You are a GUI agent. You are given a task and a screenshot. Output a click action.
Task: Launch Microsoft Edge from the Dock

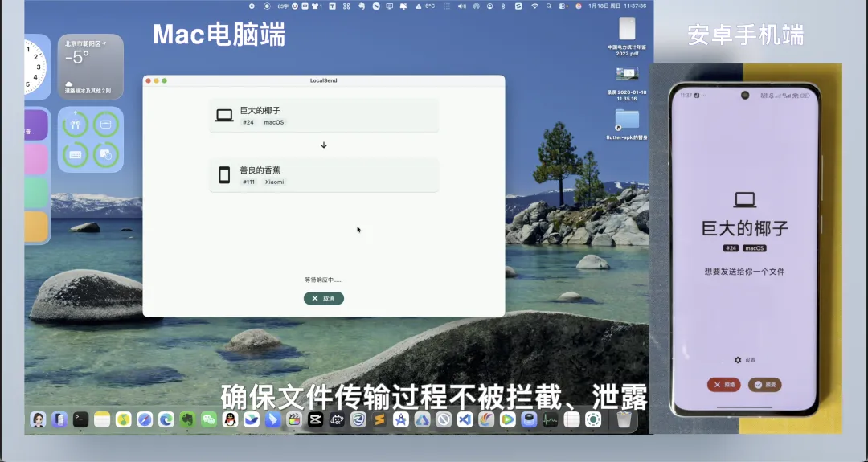[166, 420]
